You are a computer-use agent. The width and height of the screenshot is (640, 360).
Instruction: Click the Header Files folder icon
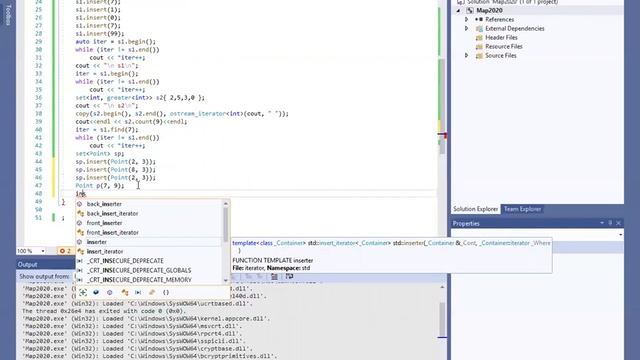coord(479,38)
